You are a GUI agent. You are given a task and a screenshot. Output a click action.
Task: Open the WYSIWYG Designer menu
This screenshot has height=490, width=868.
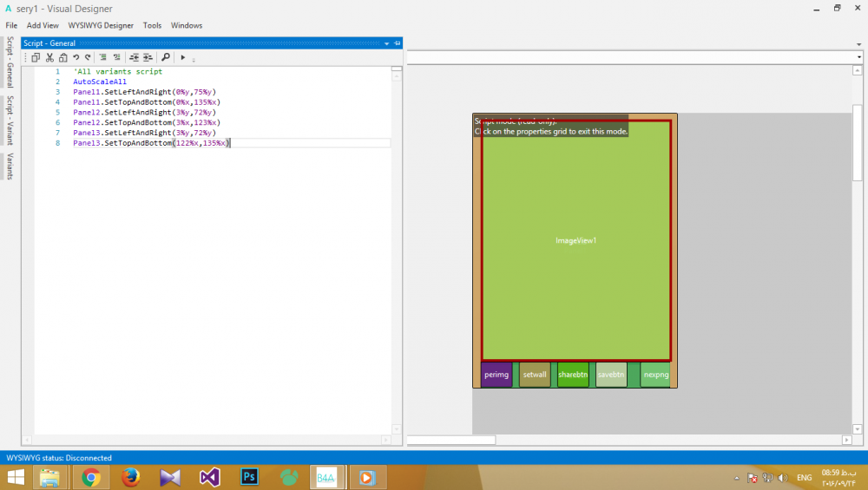[x=101, y=25]
